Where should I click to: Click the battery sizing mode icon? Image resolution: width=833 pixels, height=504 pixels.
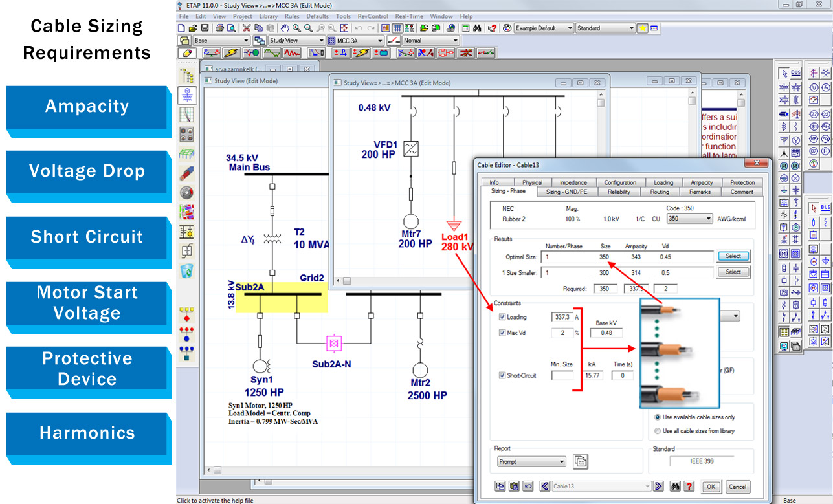point(381,52)
